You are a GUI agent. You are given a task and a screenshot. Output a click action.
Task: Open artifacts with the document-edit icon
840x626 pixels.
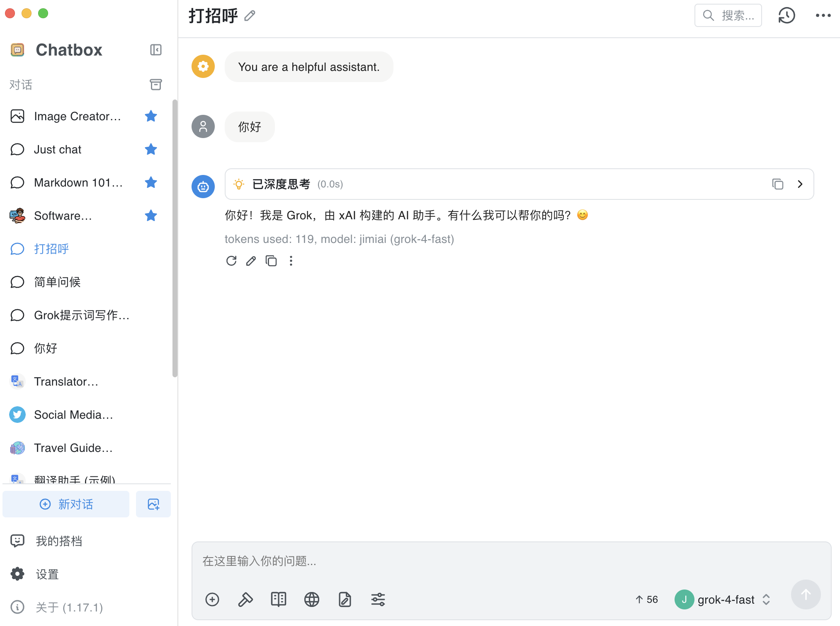coord(345,599)
